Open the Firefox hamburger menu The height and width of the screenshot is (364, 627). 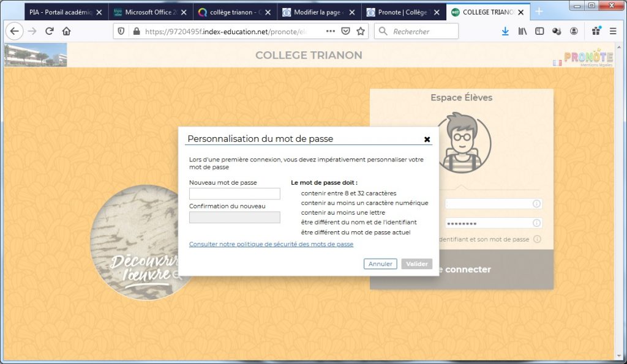point(612,31)
